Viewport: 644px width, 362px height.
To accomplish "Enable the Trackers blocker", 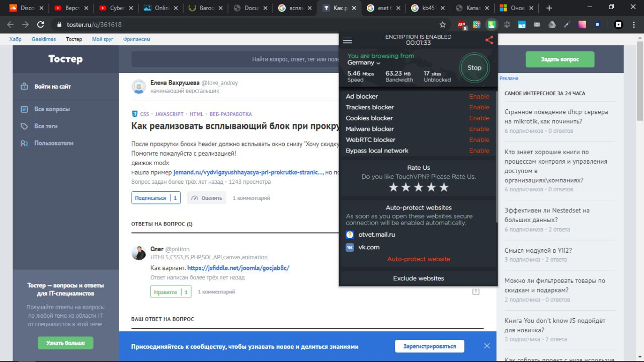I will [479, 107].
